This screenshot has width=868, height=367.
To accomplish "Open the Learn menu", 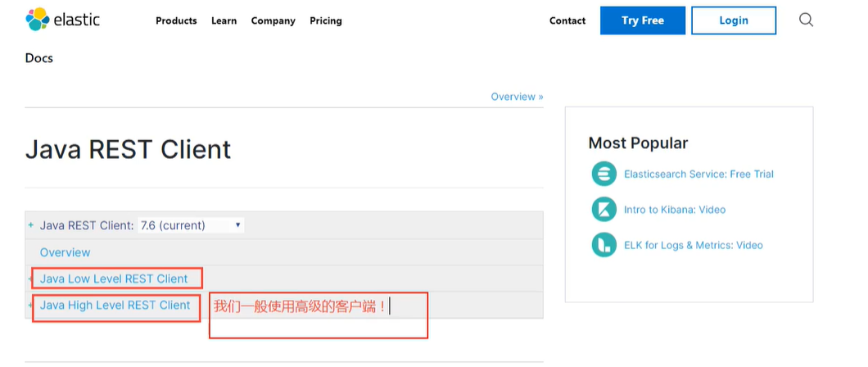I will [x=224, y=20].
